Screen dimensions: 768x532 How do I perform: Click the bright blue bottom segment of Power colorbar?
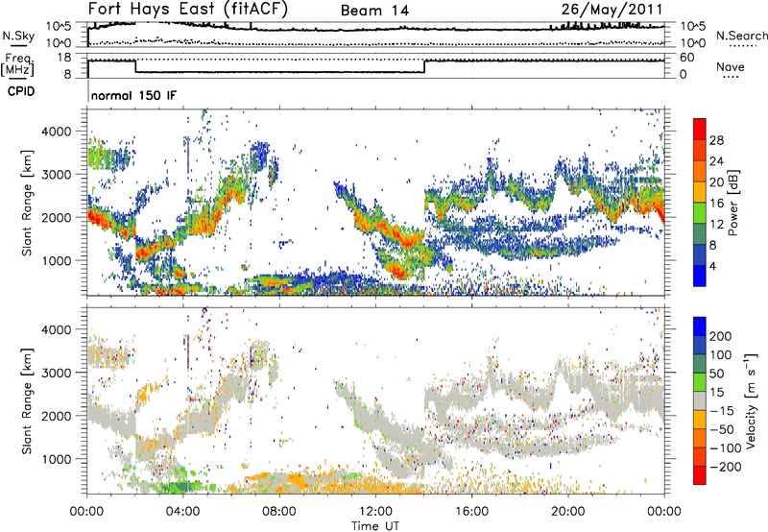coord(700,276)
